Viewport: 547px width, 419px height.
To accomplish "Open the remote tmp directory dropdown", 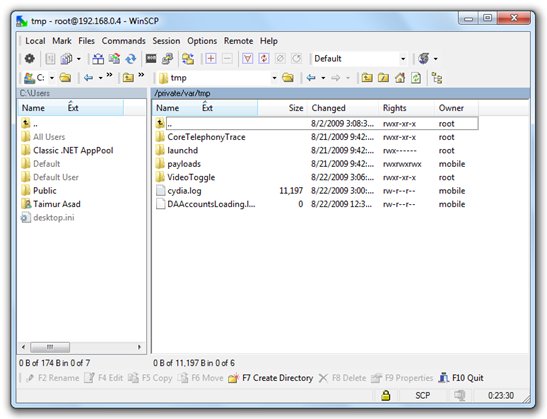I will tap(275, 78).
